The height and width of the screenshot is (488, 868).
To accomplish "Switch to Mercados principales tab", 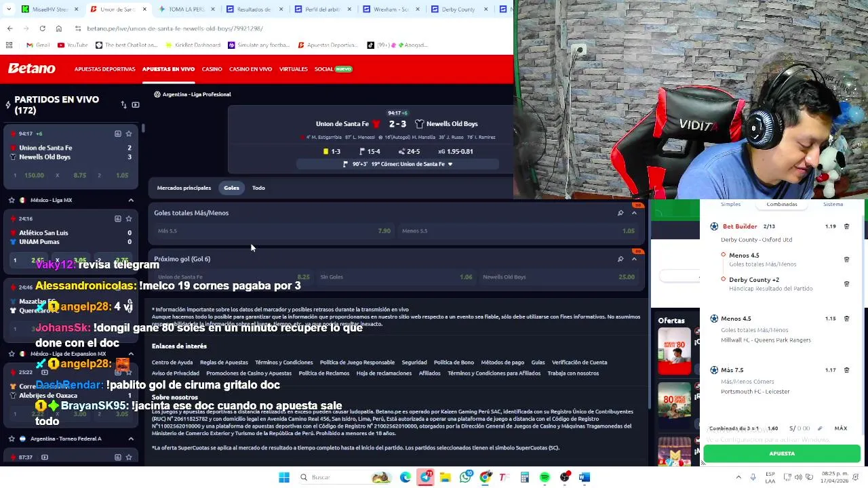I will 184,188.
